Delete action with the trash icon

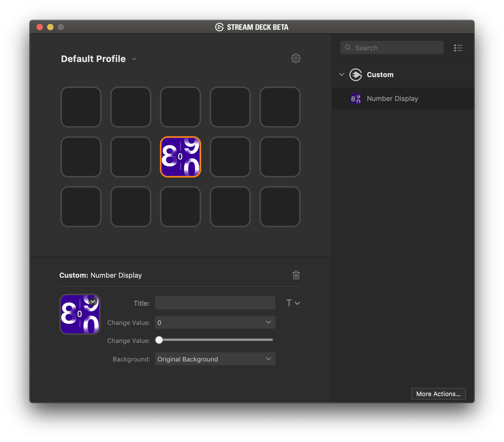tap(296, 275)
